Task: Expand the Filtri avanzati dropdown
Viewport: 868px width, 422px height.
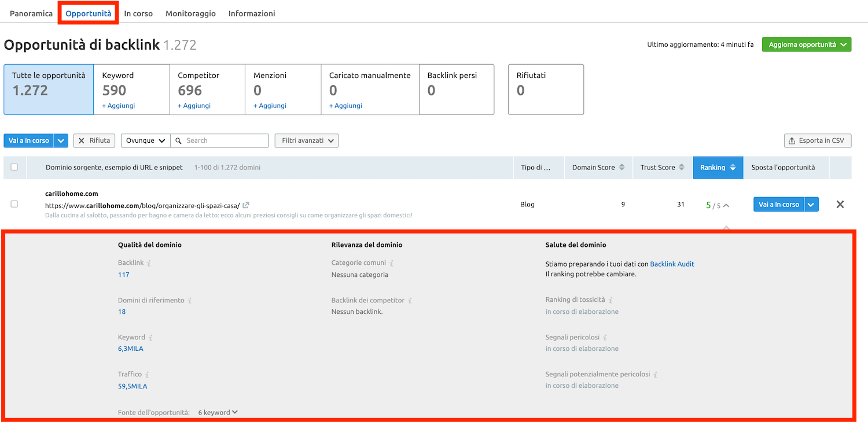Action: [306, 140]
